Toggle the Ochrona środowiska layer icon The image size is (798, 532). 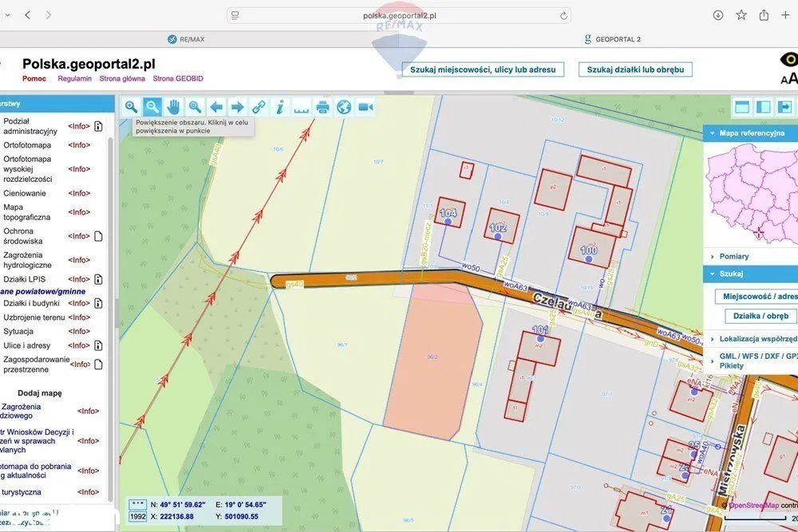pyautogui.click(x=98, y=236)
